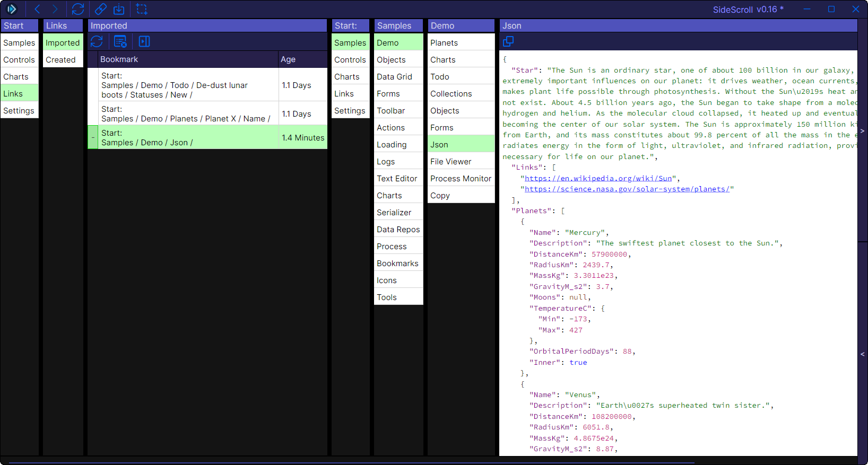868x465 pixels.
Task: Click the Json panel header
Action: [678, 25]
